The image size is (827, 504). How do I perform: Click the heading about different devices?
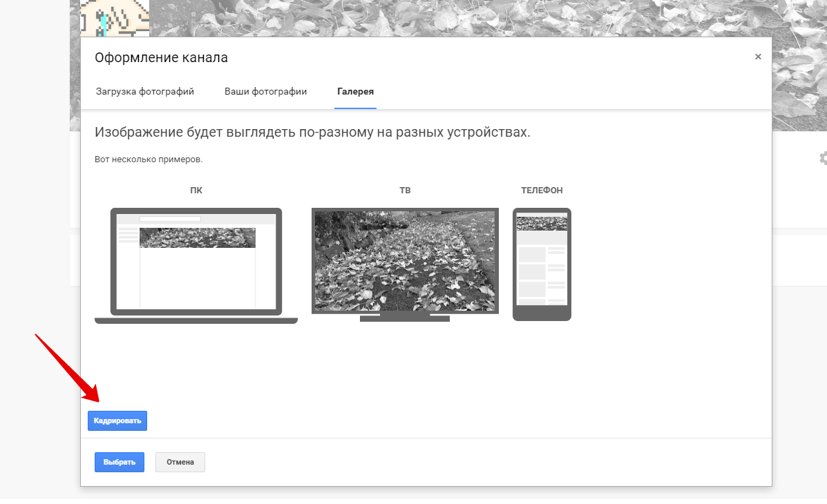pos(312,133)
